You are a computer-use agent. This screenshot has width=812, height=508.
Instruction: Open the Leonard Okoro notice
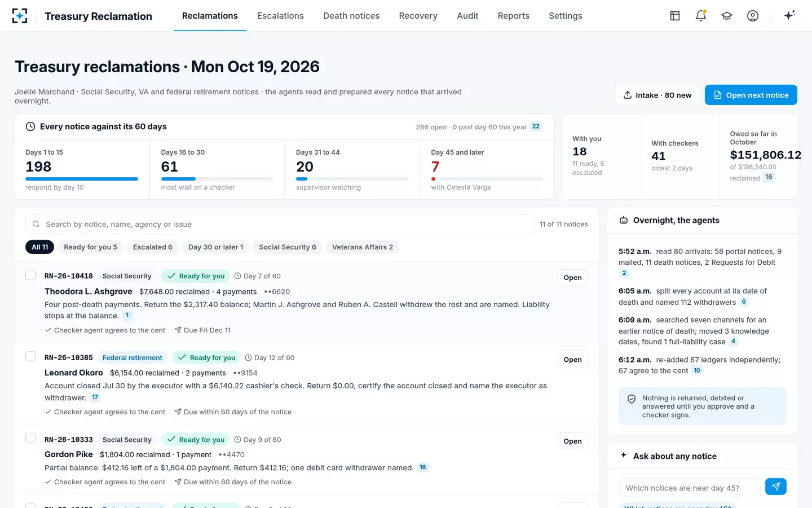(x=572, y=360)
